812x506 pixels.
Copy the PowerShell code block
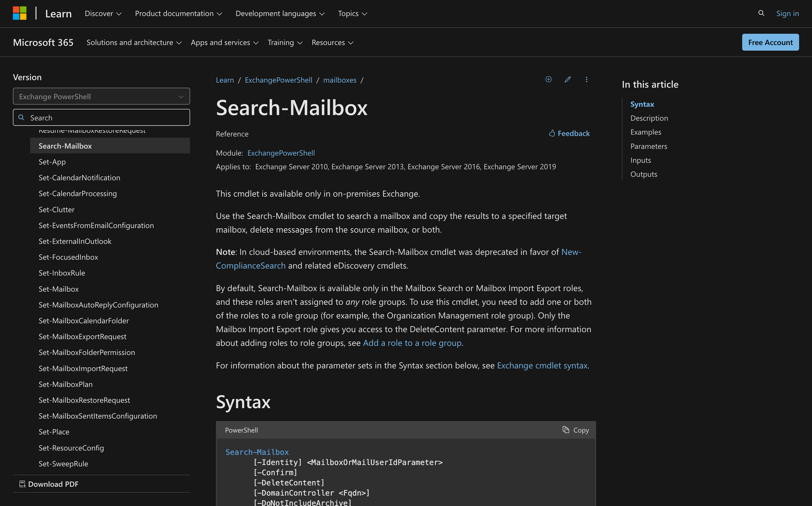tap(576, 430)
